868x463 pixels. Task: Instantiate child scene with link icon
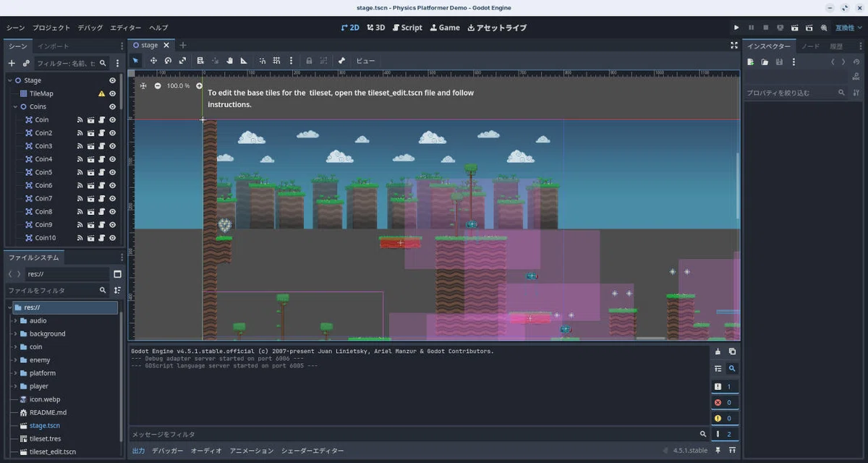(x=26, y=64)
